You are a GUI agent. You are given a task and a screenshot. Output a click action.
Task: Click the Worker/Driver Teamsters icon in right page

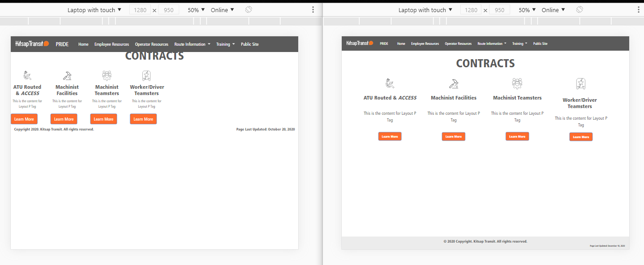pos(581,84)
